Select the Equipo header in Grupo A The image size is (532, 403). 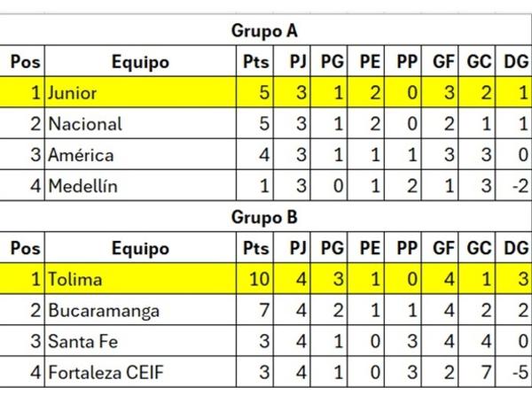tap(140, 63)
